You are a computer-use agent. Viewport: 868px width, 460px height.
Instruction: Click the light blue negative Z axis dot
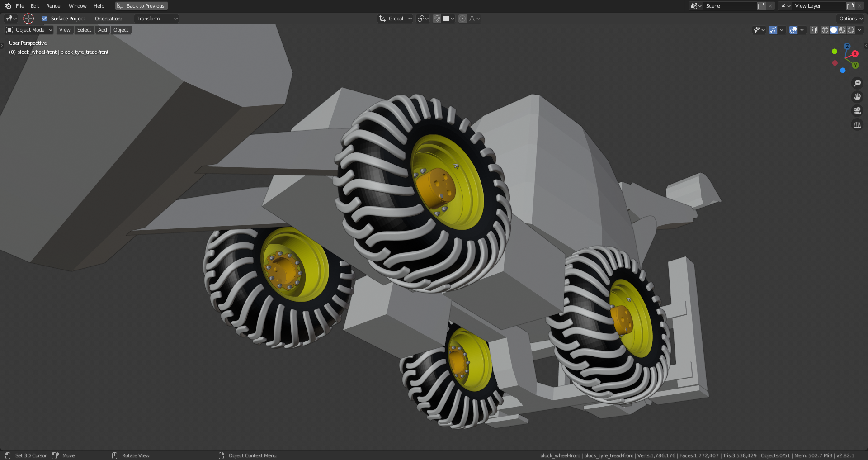click(843, 71)
